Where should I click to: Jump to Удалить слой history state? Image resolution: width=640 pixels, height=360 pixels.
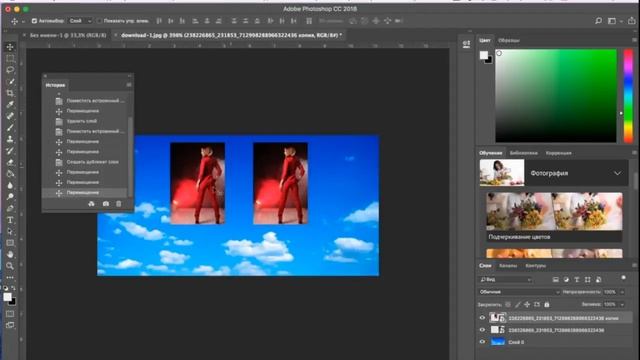pos(82,121)
